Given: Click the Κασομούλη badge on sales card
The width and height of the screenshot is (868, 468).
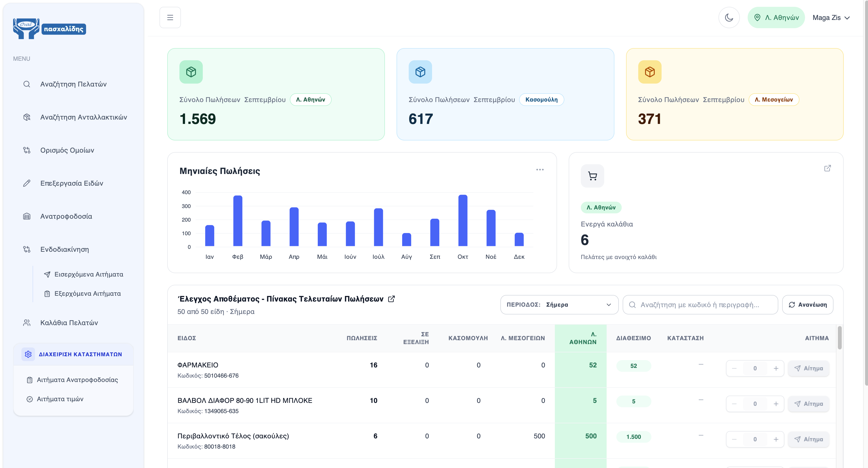Looking at the screenshot, I should [x=541, y=100].
